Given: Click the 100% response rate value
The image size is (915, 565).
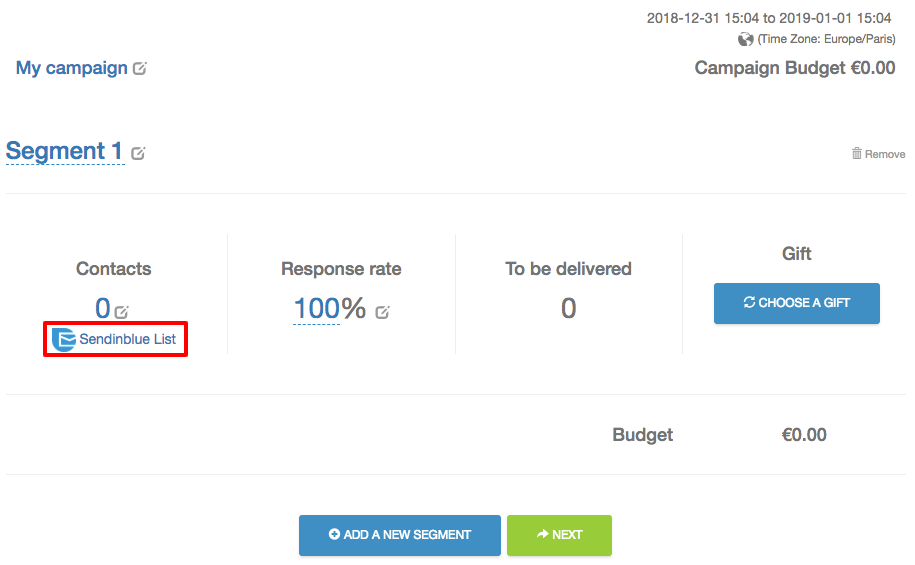Looking at the screenshot, I should pos(330,308).
